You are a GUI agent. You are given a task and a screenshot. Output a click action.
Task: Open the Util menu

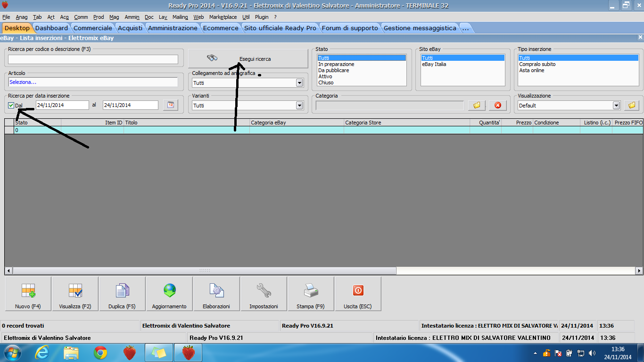pos(246,17)
